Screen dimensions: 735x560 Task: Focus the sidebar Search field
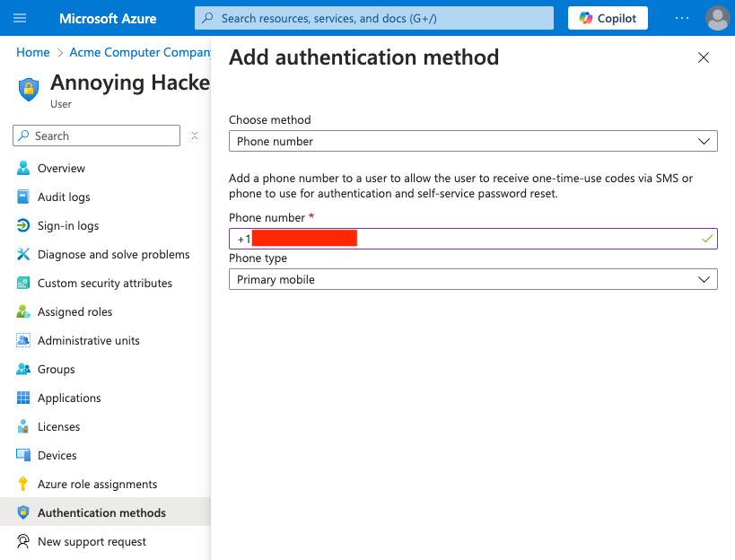(97, 136)
